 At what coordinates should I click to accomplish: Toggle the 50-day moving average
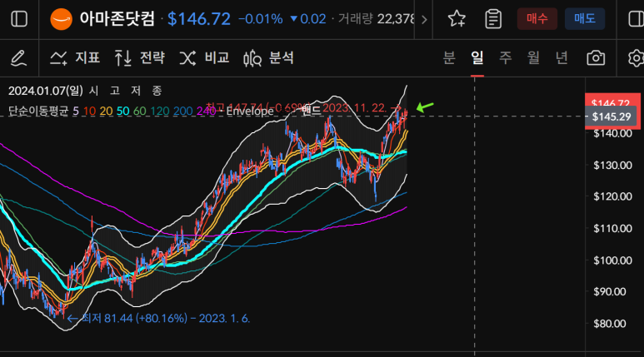tap(122, 111)
